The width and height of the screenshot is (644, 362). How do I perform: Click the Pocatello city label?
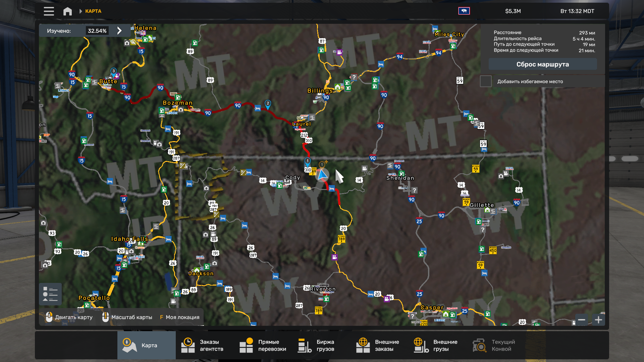[94, 298]
